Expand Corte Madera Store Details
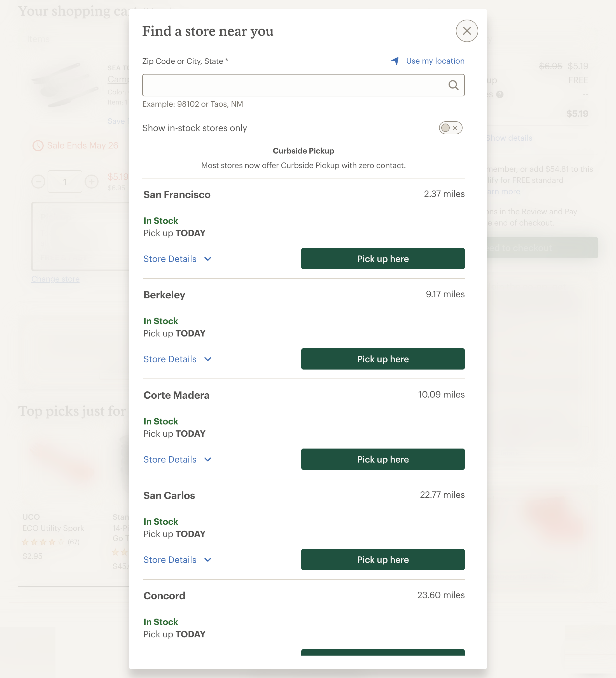The height and width of the screenshot is (678, 616). click(x=170, y=459)
